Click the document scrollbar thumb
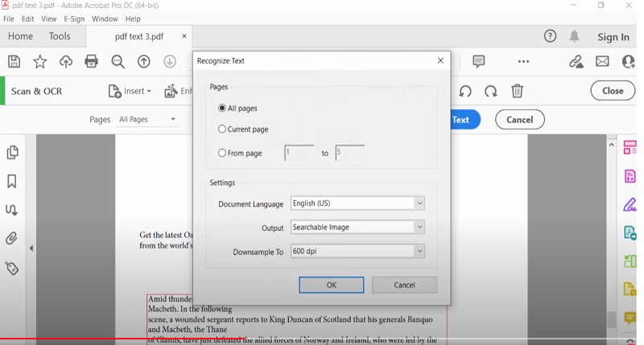The width and height of the screenshot is (644, 345). pyautogui.click(x=612, y=320)
